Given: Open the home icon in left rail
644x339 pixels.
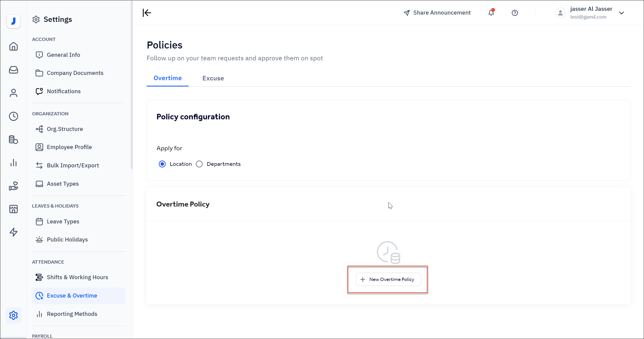Looking at the screenshot, I should [x=14, y=46].
